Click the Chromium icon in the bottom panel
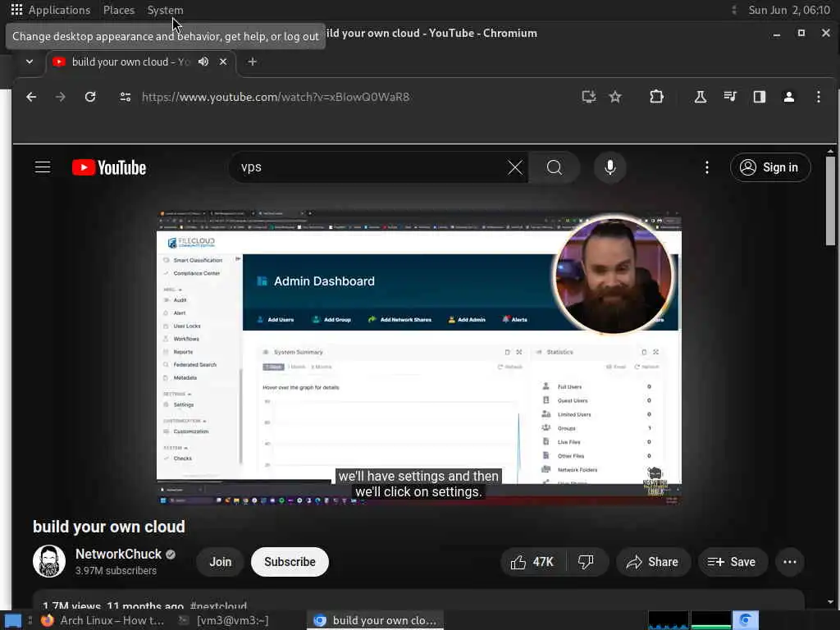Viewport: 840px width, 630px height. point(746,620)
